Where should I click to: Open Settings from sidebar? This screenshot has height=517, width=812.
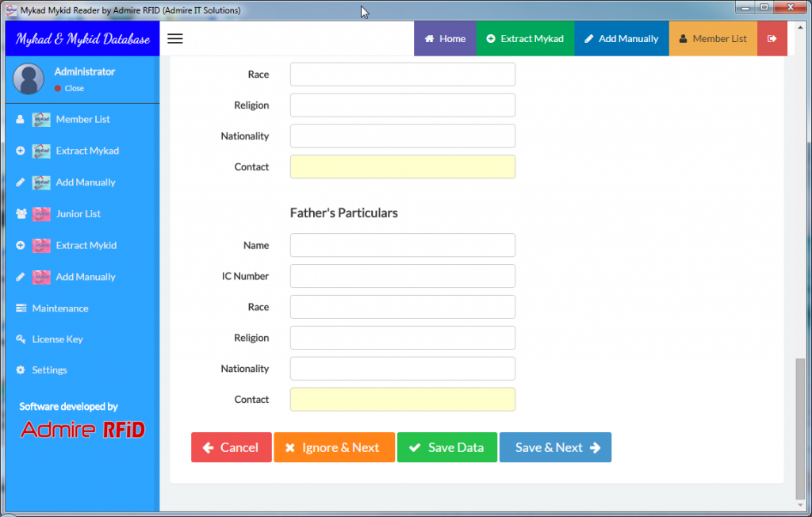(49, 370)
